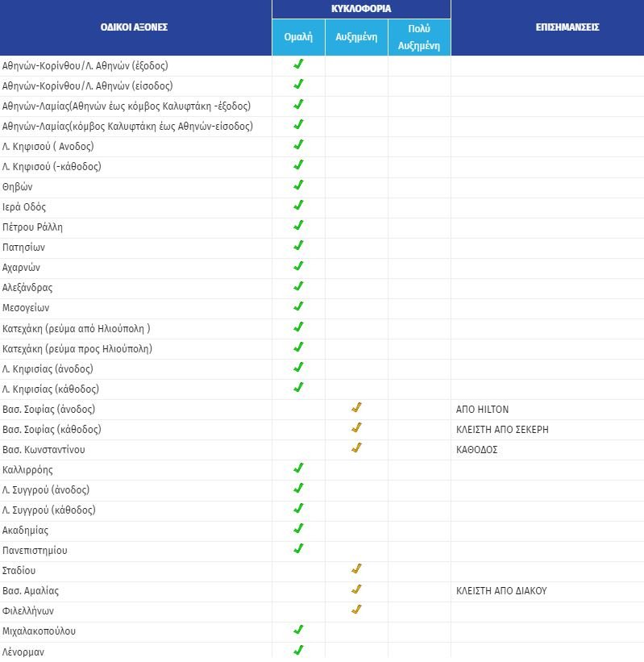Click the note ΑΠΟ HILTON

pos(482,410)
